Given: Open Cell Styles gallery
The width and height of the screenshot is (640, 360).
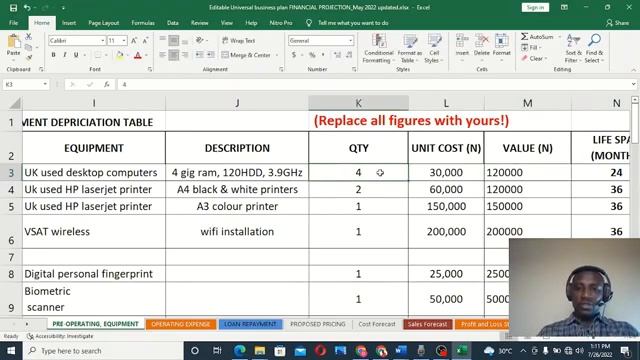Looking at the screenshot, I should (434, 49).
